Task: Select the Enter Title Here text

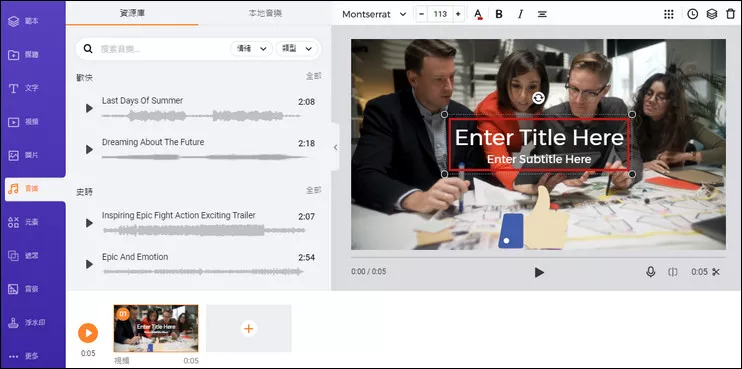Action: pos(539,138)
